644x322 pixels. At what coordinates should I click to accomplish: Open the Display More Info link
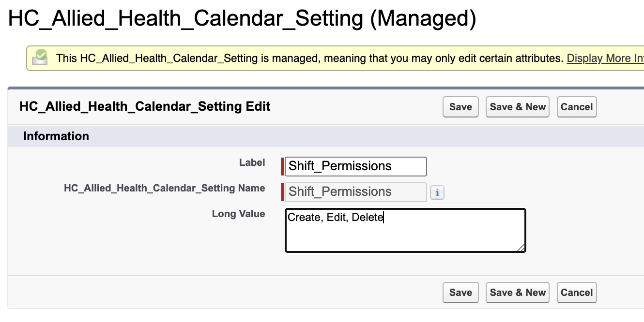click(605, 59)
